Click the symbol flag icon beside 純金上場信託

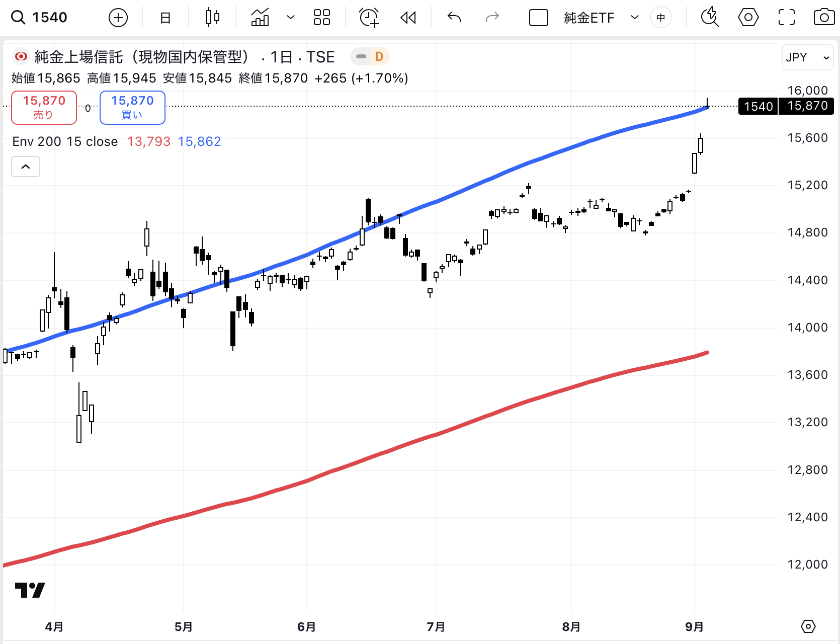pos(21,57)
